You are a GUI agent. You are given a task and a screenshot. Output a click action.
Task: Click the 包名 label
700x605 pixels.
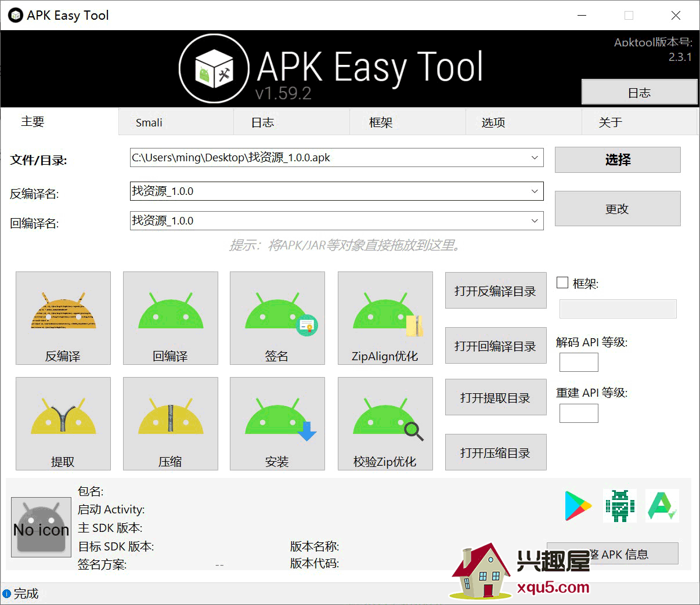pos(91,491)
